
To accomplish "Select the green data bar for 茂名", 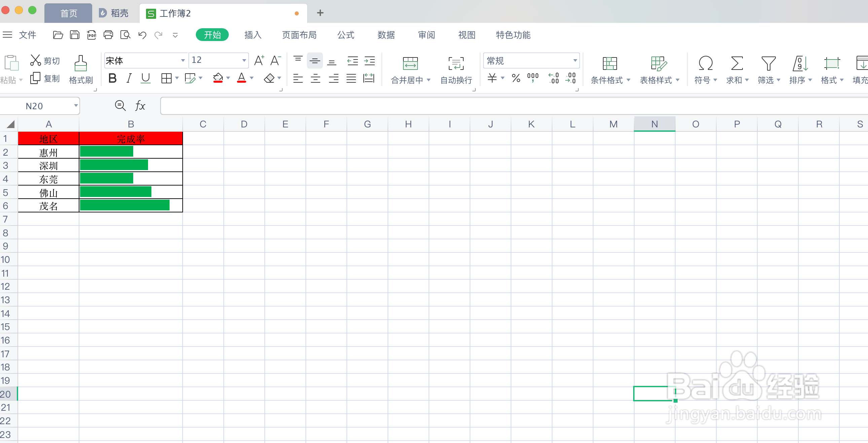I will pos(125,205).
